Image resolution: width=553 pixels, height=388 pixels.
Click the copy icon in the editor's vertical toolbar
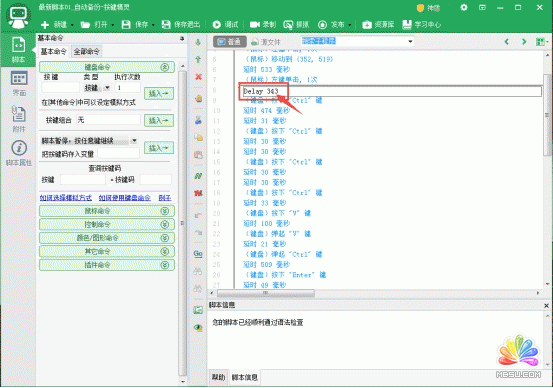pyautogui.click(x=199, y=137)
